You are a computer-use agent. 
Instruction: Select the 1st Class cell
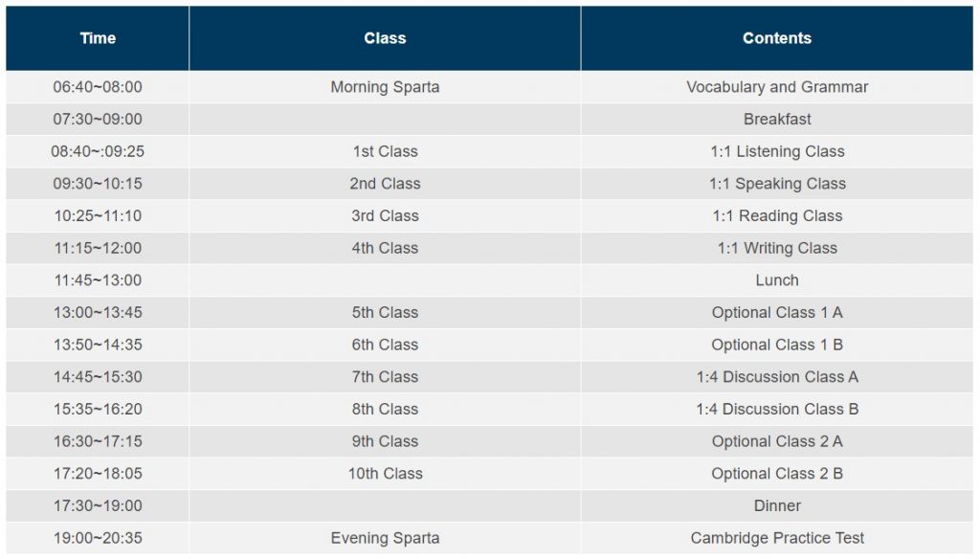coord(385,151)
